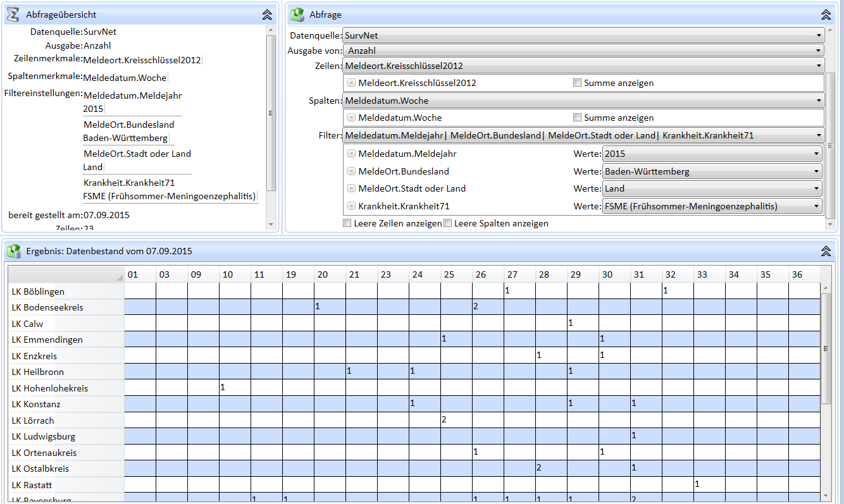Collapse the Abfrageübersicht panel
Viewport: 844px width, 504px height.
[267, 15]
